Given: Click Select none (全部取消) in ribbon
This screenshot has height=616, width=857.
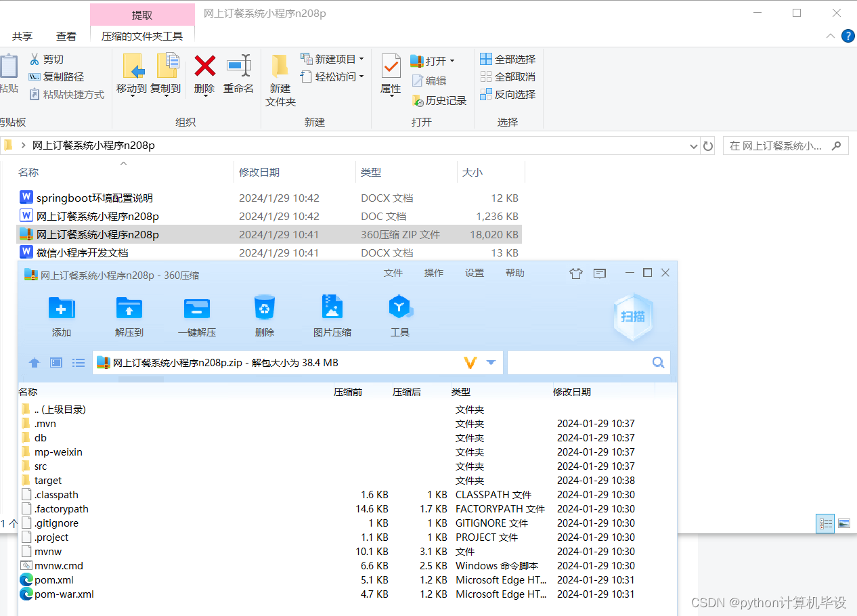Looking at the screenshot, I should coord(508,77).
